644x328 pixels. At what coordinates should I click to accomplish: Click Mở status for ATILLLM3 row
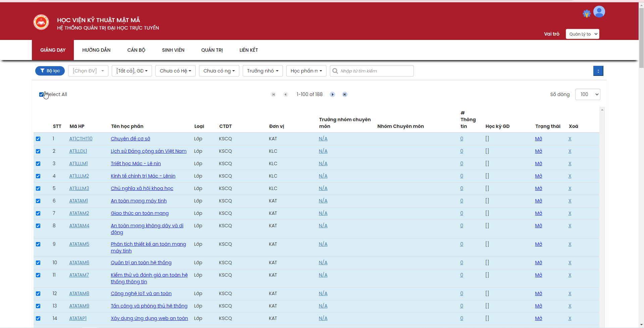tap(539, 188)
